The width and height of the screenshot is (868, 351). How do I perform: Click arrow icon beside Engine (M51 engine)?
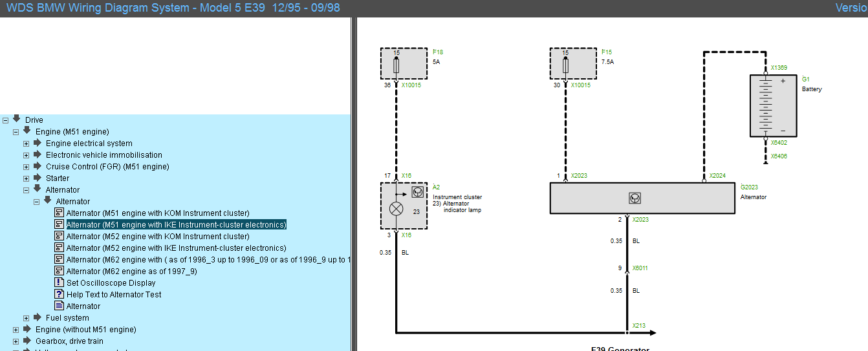tap(27, 131)
